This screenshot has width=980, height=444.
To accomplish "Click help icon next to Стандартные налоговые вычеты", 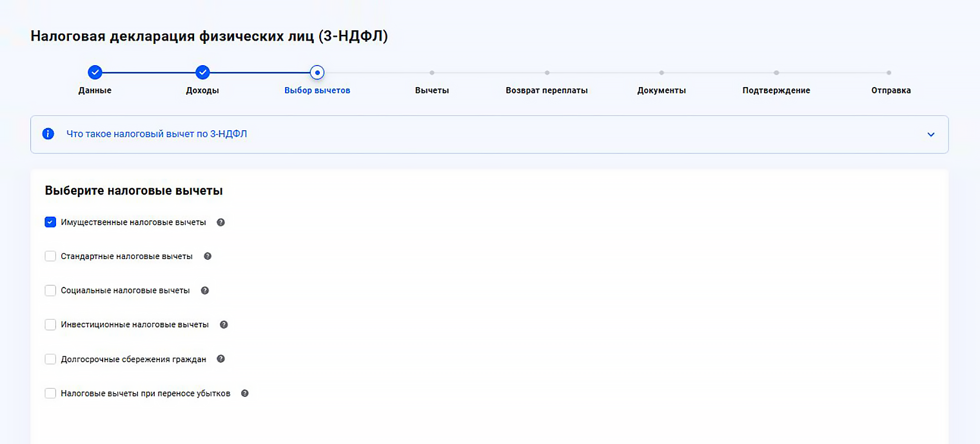I will (208, 256).
